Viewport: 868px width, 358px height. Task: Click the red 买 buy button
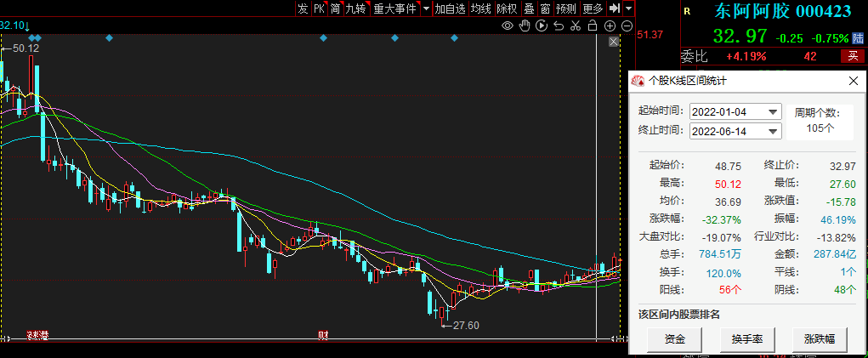click(853, 56)
